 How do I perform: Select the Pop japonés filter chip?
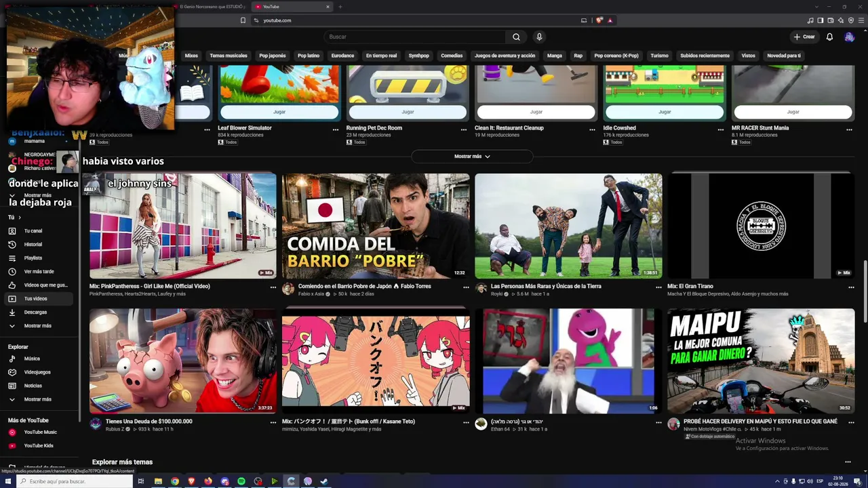(x=273, y=56)
